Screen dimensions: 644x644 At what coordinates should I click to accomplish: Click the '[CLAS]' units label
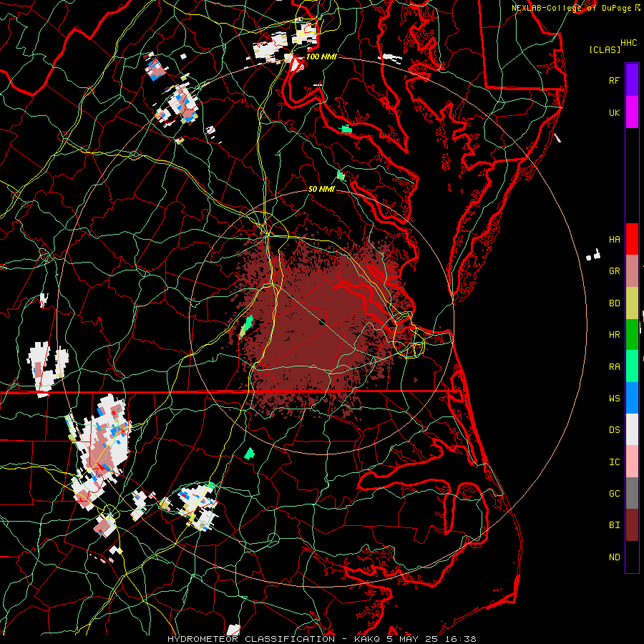tap(605, 50)
